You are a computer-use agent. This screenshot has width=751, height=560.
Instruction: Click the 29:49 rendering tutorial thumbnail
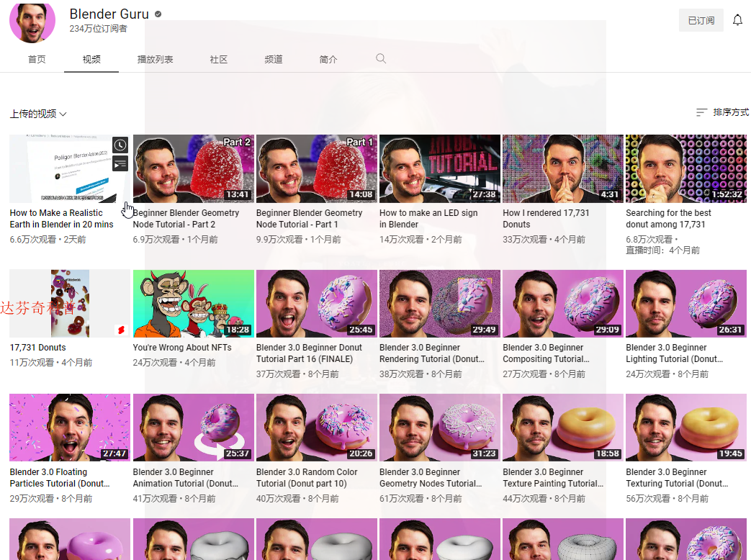[x=440, y=304]
